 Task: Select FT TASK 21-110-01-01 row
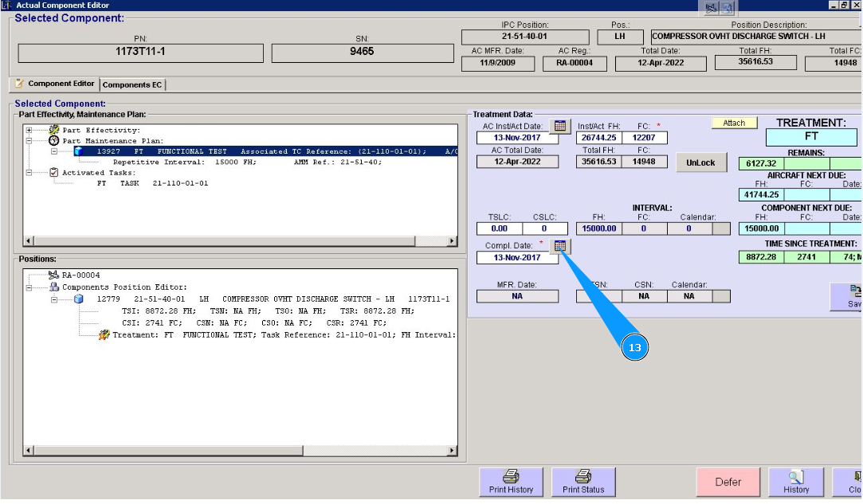tap(152, 183)
